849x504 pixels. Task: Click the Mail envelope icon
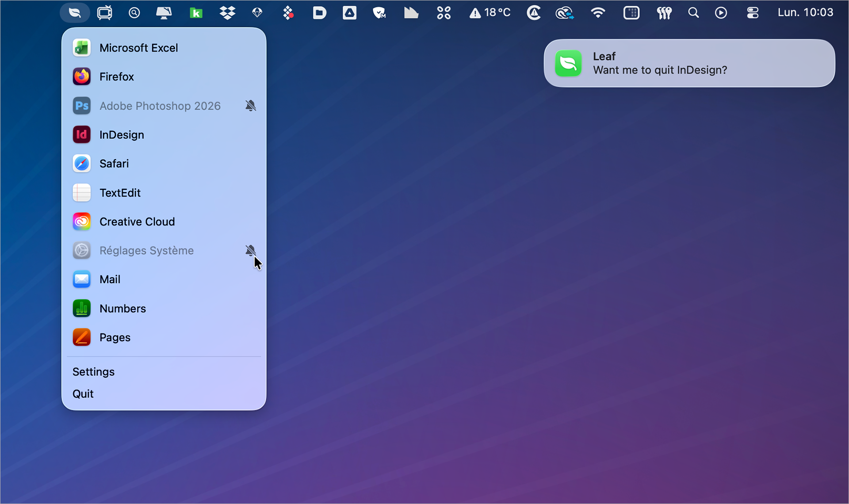[x=82, y=279]
